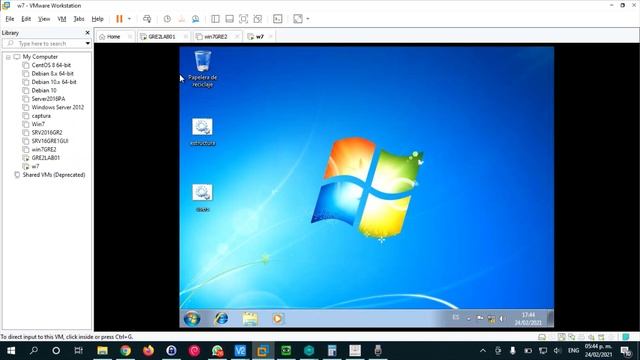Open the console view icon

tap(278, 19)
